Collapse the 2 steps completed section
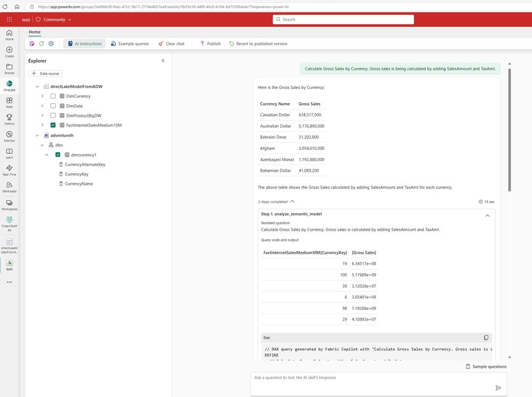The height and width of the screenshot is (397, 532). coord(293,201)
